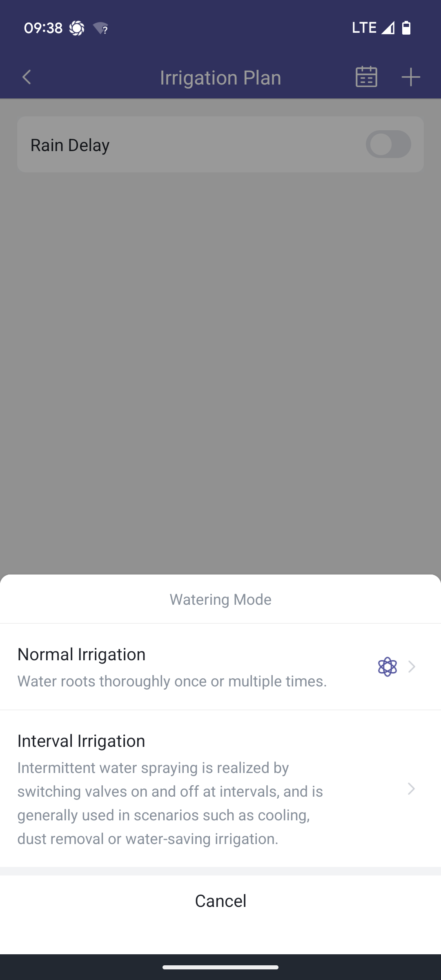The width and height of the screenshot is (441, 980).
Task: Tap the Wi-Fi question mark status icon
Action: pyautogui.click(x=100, y=28)
